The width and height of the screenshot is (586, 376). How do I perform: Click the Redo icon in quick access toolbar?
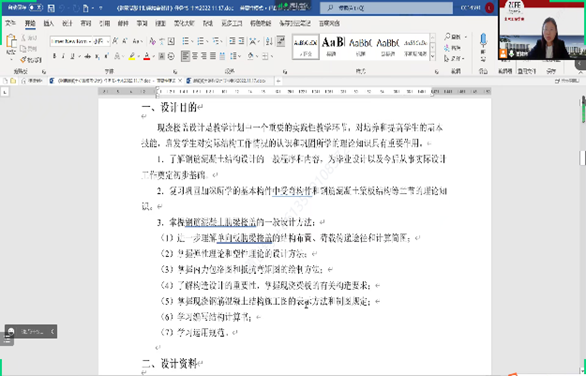coord(75,8)
